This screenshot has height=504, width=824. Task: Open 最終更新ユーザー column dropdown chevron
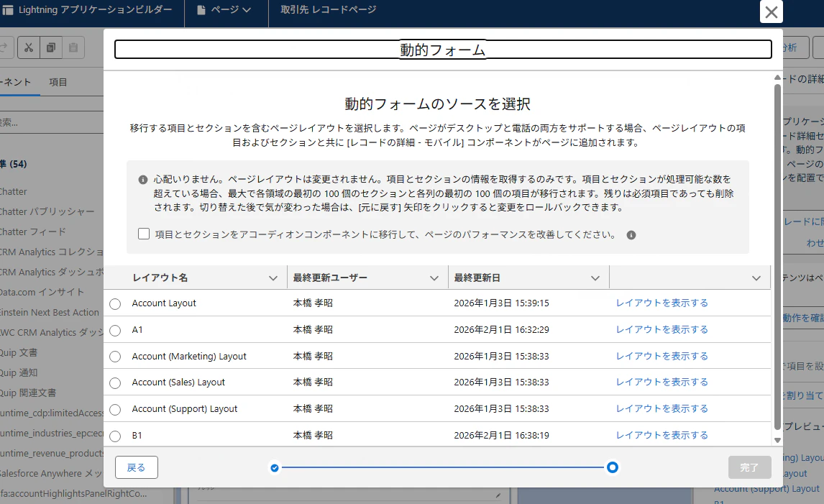coord(434,278)
